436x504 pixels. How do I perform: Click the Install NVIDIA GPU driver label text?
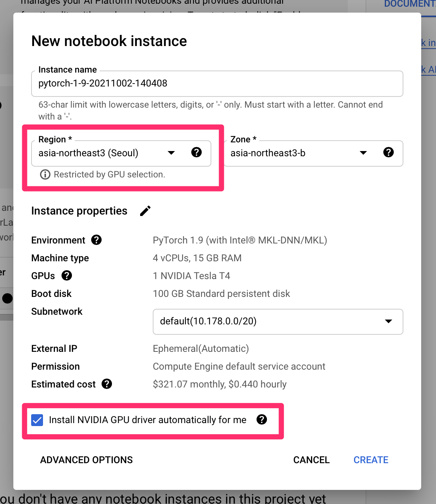tap(148, 420)
